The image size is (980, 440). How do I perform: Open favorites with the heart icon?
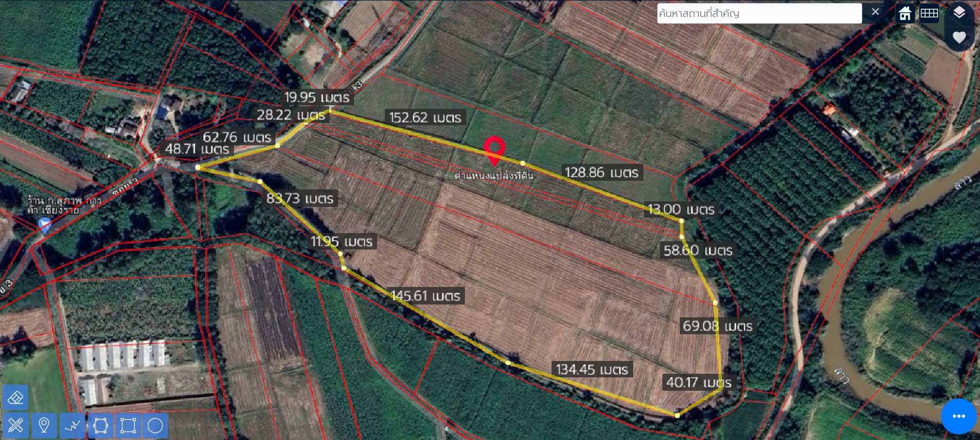point(959,37)
